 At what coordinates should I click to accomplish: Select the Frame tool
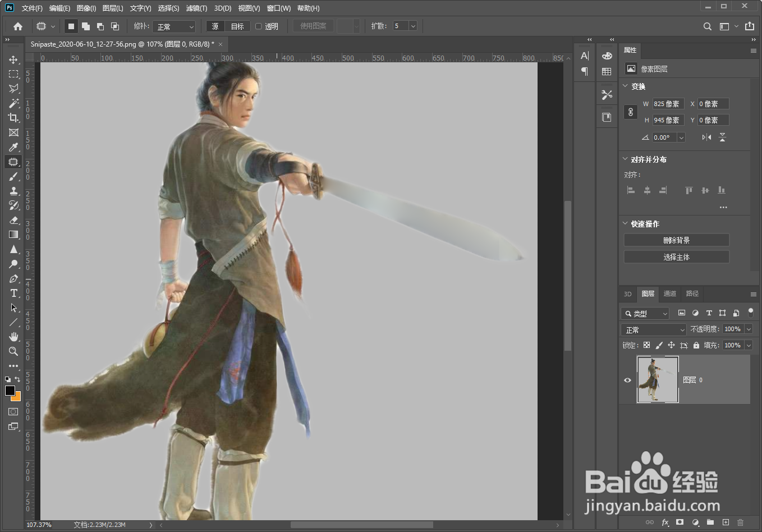(x=13, y=132)
